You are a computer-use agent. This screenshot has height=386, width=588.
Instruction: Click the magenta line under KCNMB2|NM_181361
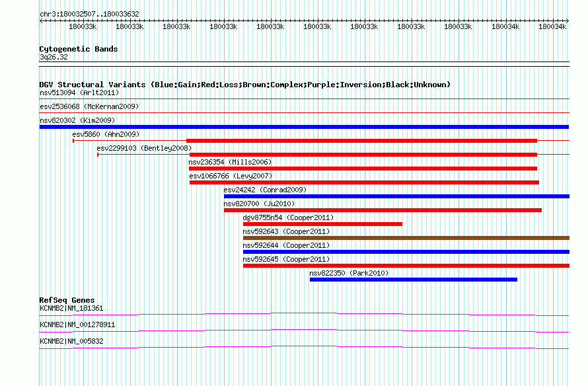click(304, 315)
